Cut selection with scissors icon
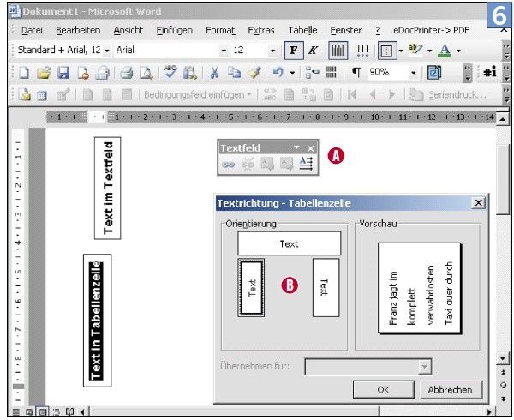 [214, 73]
